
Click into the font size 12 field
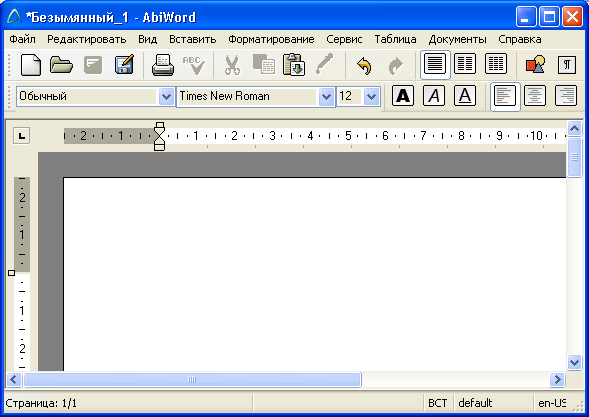point(350,97)
